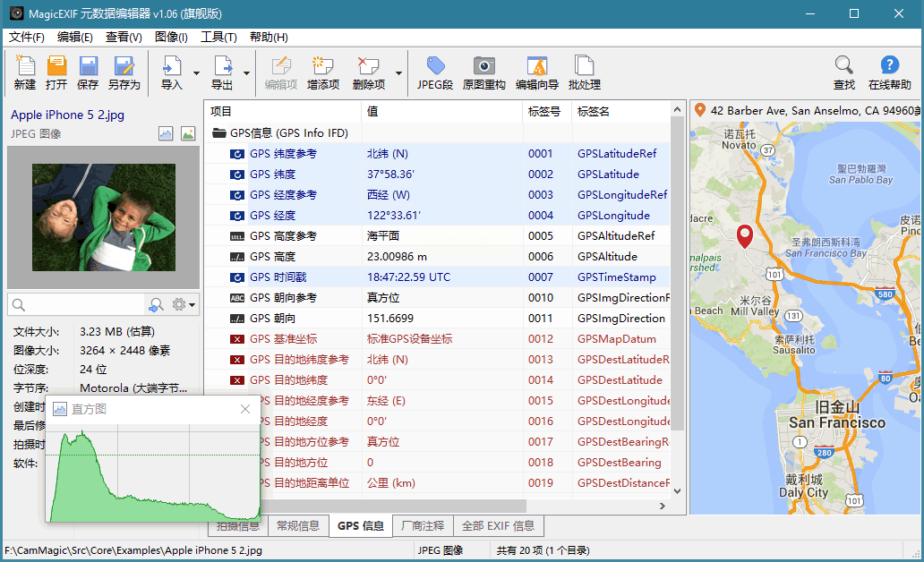Expand the 导出 dropdown arrow
The height and width of the screenshot is (562, 924).
[x=246, y=73]
